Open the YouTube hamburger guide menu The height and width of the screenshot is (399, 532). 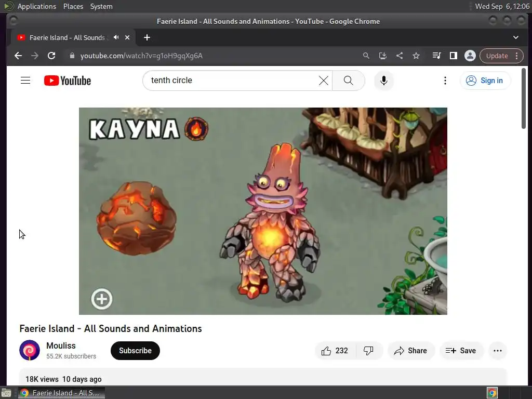[x=25, y=81]
